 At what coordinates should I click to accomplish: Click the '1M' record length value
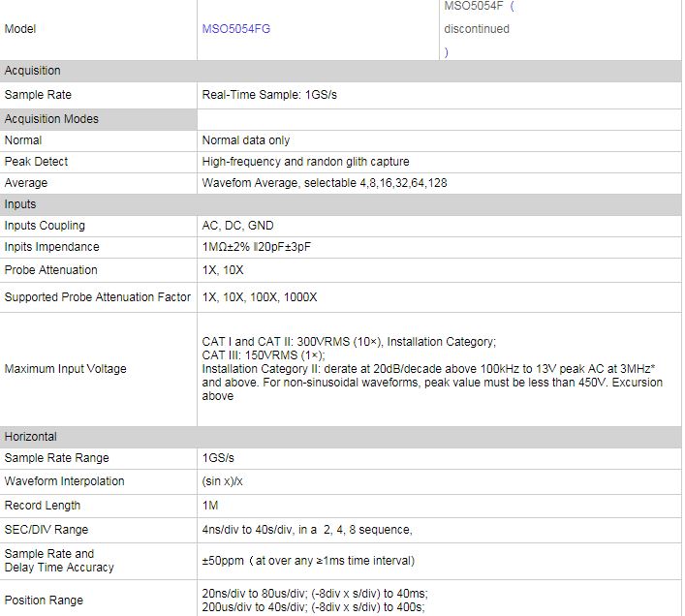[x=210, y=506]
